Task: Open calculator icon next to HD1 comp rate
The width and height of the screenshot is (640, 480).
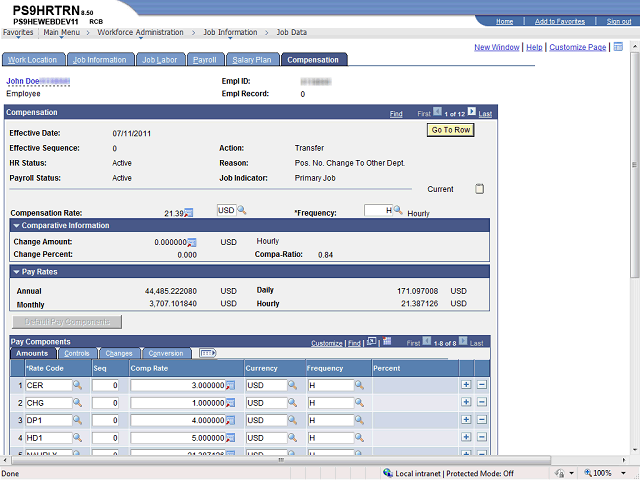Action: [x=230, y=438]
